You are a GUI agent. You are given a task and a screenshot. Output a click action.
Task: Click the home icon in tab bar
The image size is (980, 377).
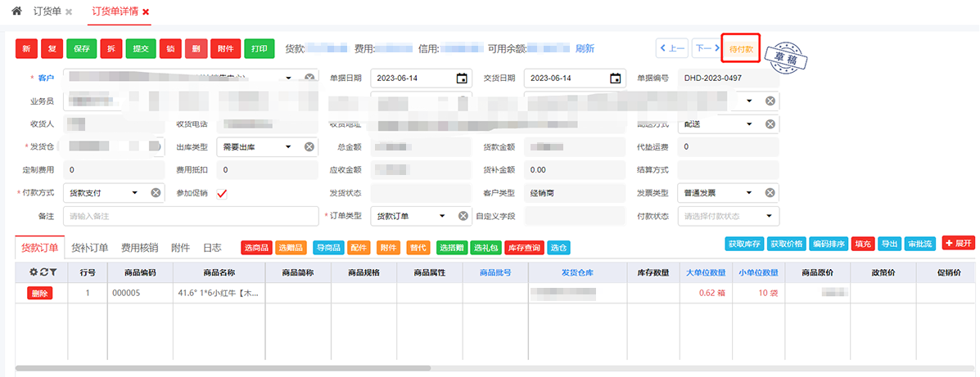tap(16, 11)
